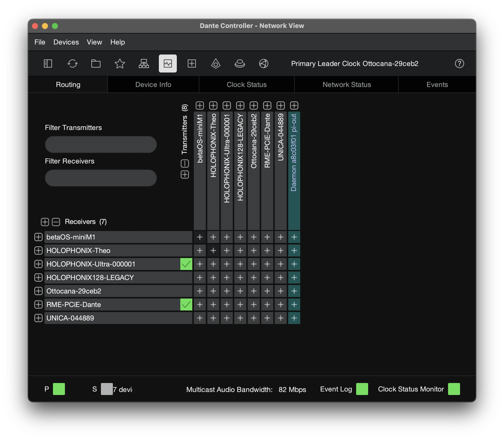The width and height of the screenshot is (504, 439).
Task: Click the refresh arrows toolbar icon
Action: point(73,63)
